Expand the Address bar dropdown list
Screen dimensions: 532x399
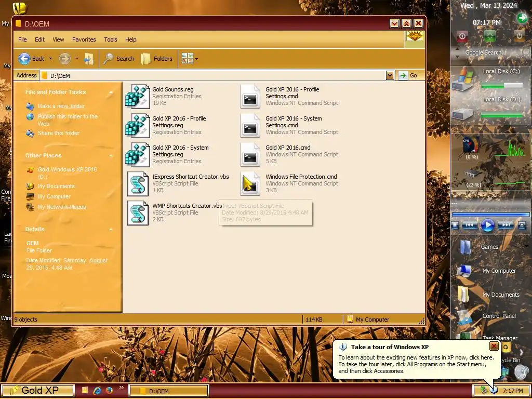(390, 75)
